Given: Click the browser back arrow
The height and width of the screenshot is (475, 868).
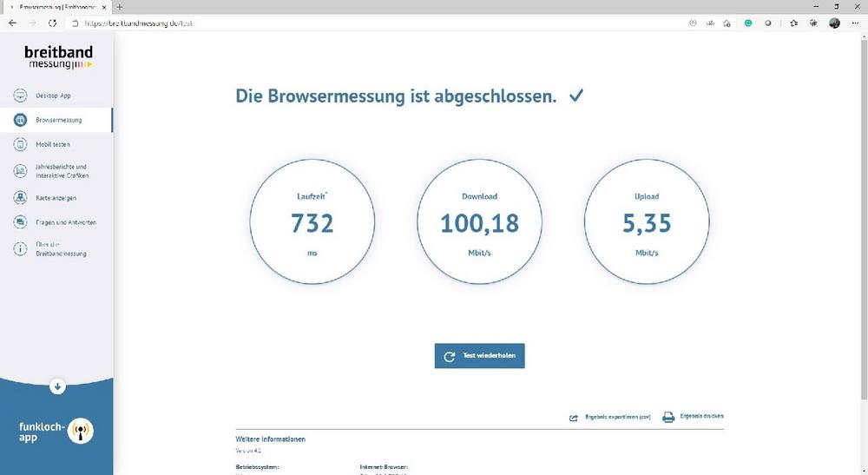Looking at the screenshot, I should click(x=13, y=23).
